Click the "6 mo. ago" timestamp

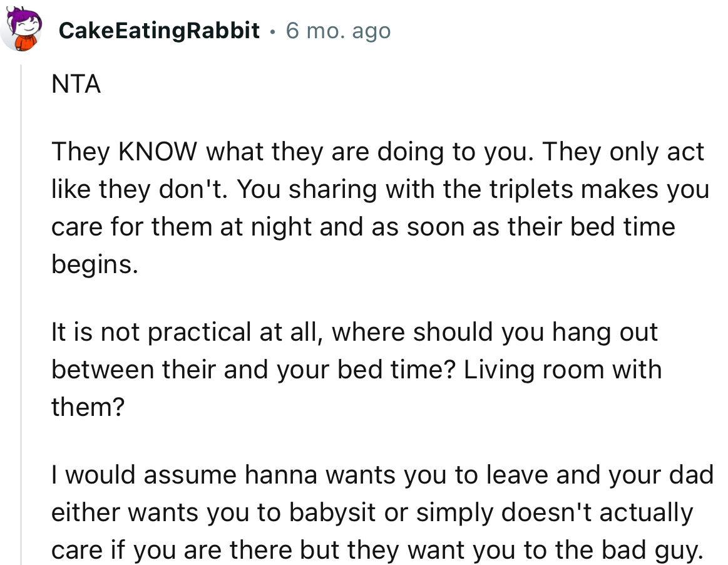coord(338,30)
